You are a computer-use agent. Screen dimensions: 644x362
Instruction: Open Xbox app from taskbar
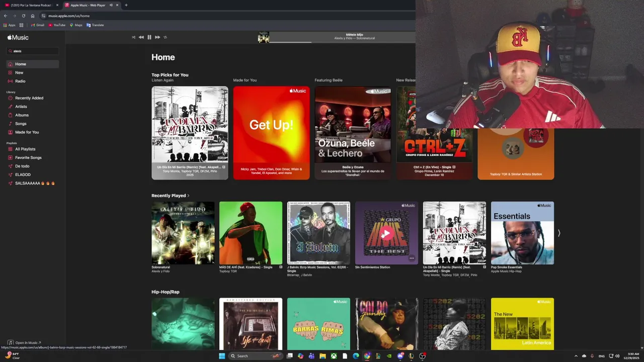(334, 356)
